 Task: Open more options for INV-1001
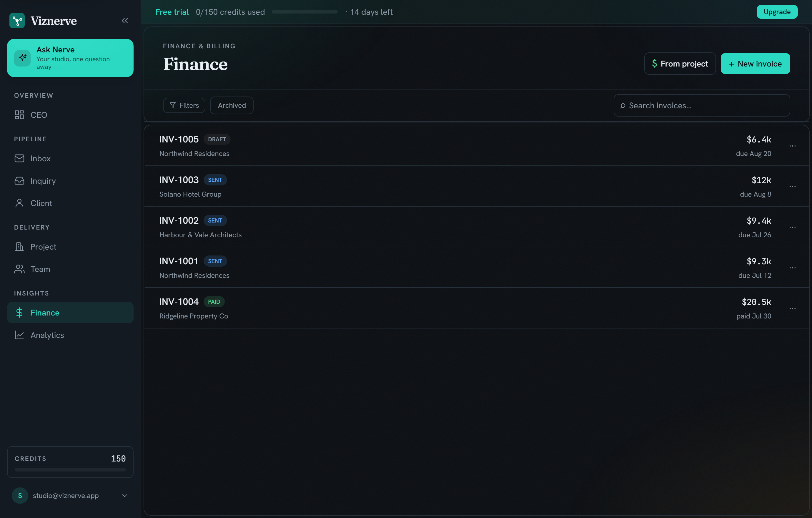pos(793,268)
